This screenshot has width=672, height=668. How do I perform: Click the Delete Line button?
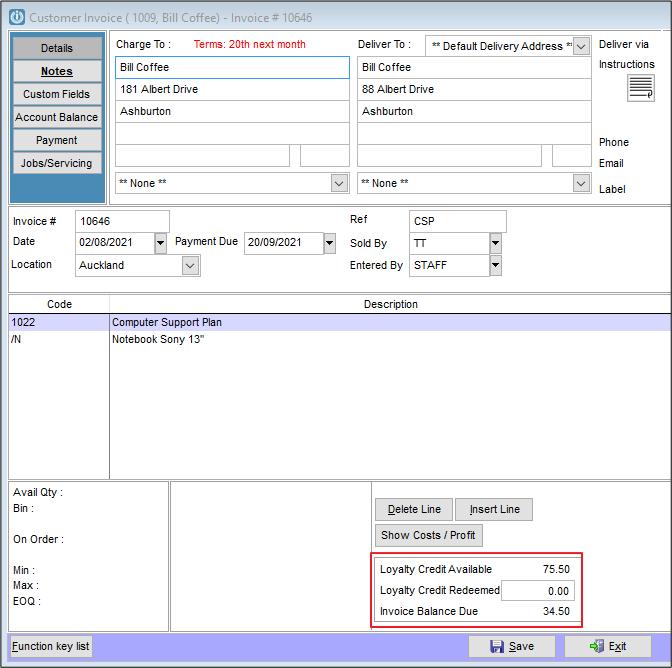click(414, 509)
